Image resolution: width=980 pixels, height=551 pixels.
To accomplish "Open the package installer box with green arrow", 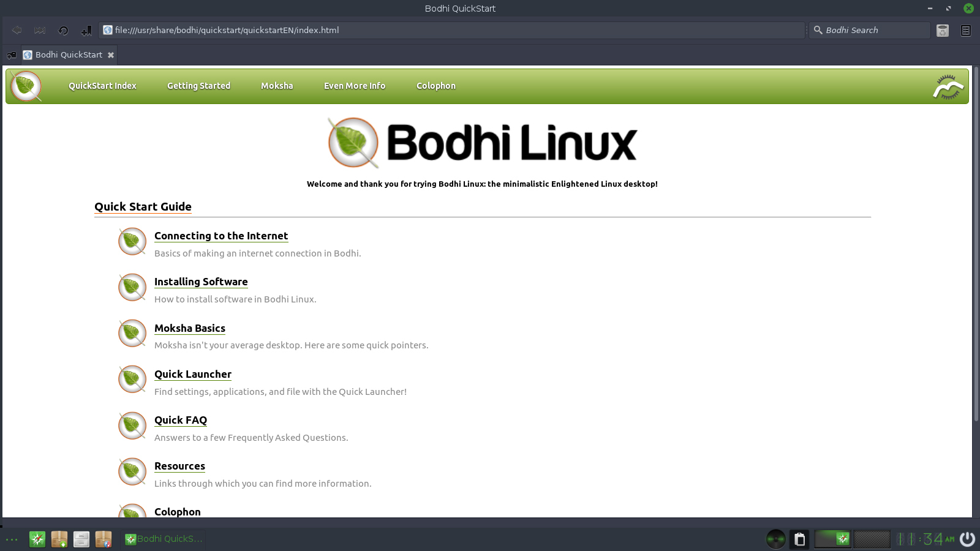I will click(59, 539).
